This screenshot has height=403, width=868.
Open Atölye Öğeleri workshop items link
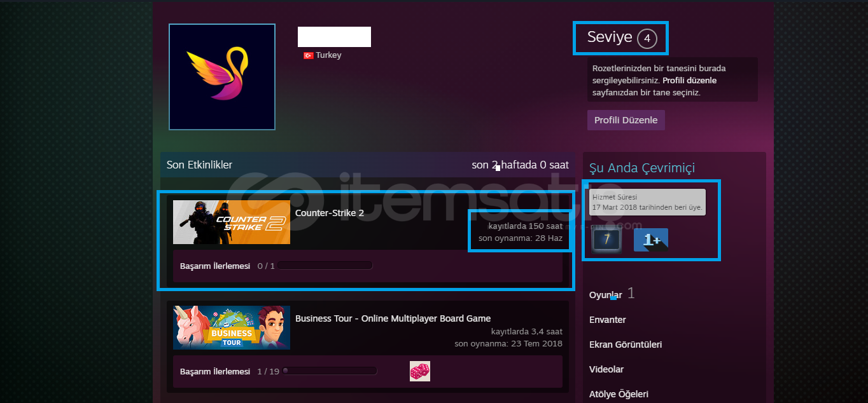[619, 394]
